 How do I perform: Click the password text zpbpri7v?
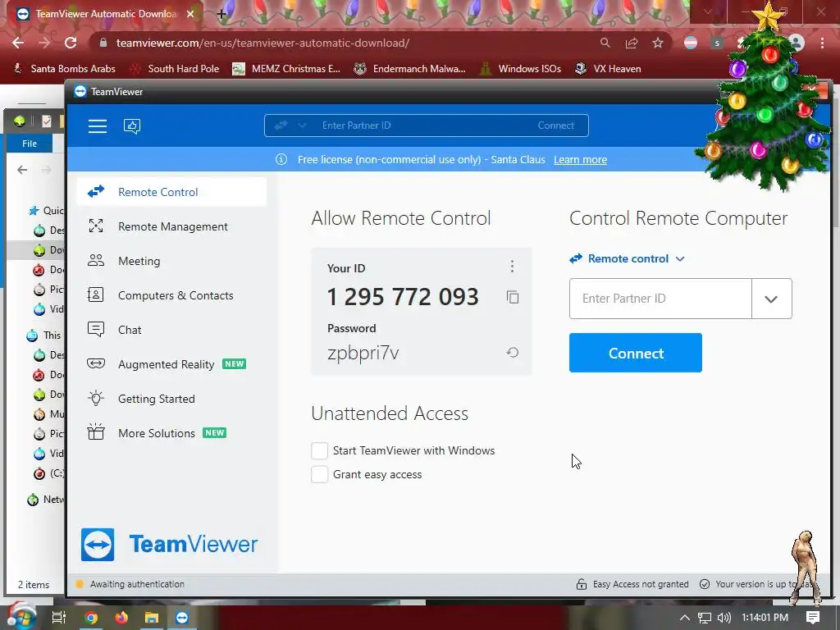point(363,353)
